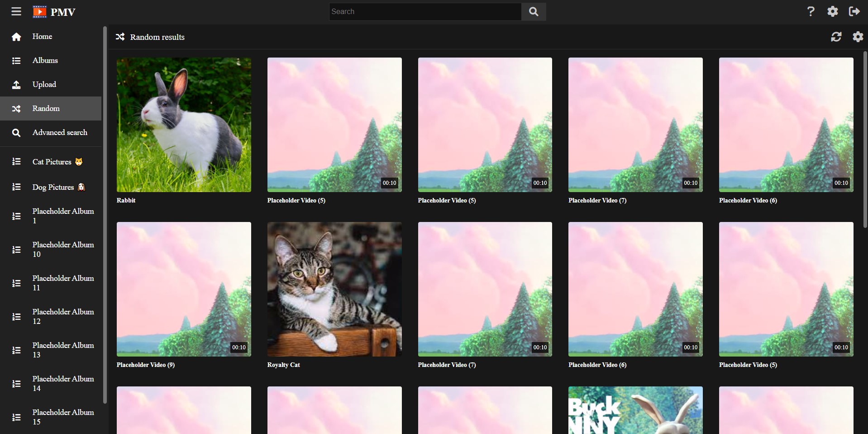The width and height of the screenshot is (868, 434).
Task: Open the Rabbit image thumbnail
Action: 184,125
